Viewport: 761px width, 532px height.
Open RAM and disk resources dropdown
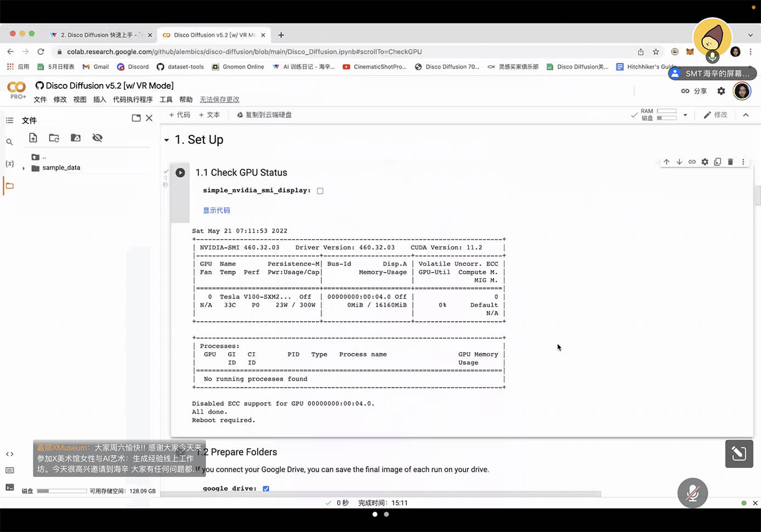685,115
